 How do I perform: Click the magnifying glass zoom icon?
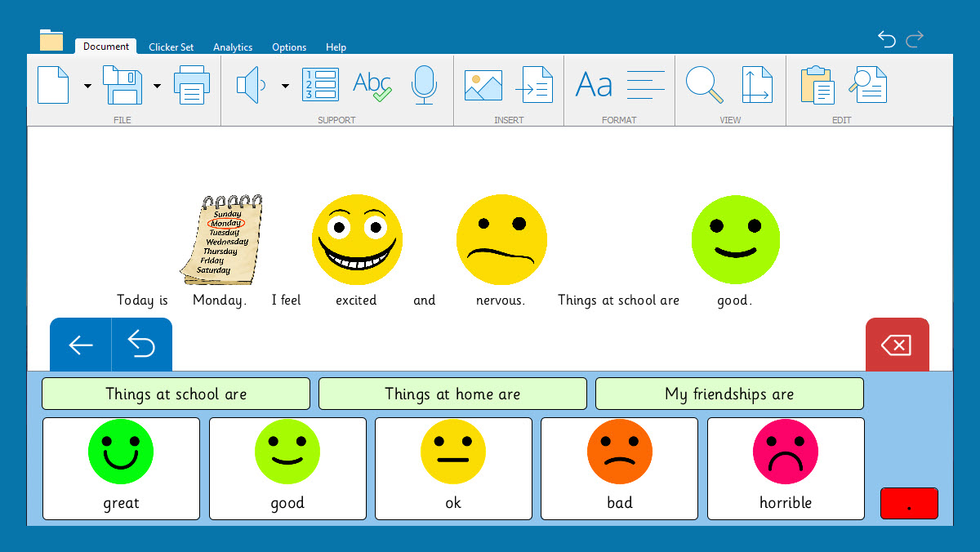(x=704, y=85)
